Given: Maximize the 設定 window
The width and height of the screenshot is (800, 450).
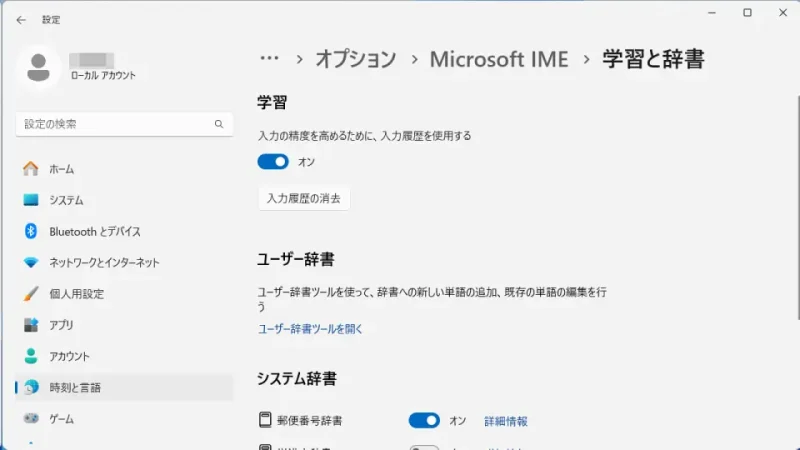Looking at the screenshot, I should coord(747,13).
